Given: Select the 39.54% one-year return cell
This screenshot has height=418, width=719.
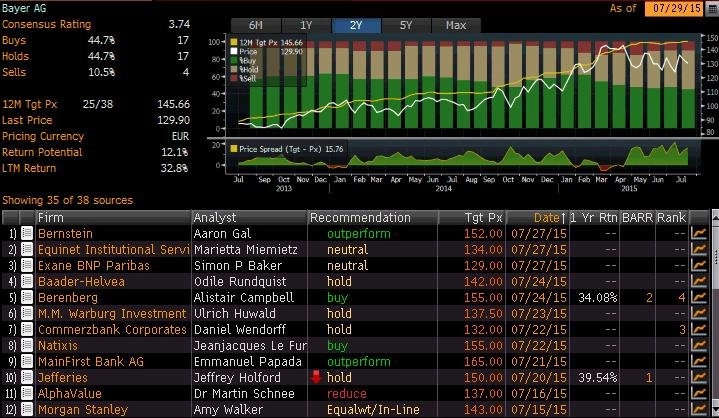Looking at the screenshot, I should pyautogui.click(x=597, y=378).
